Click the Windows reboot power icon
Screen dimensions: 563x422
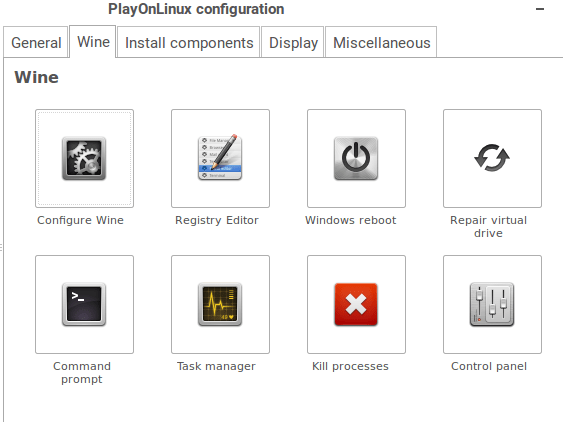coord(356,158)
